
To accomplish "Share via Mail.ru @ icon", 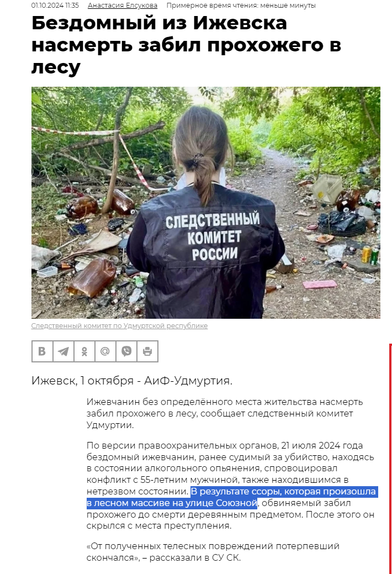I will (x=105, y=351).
